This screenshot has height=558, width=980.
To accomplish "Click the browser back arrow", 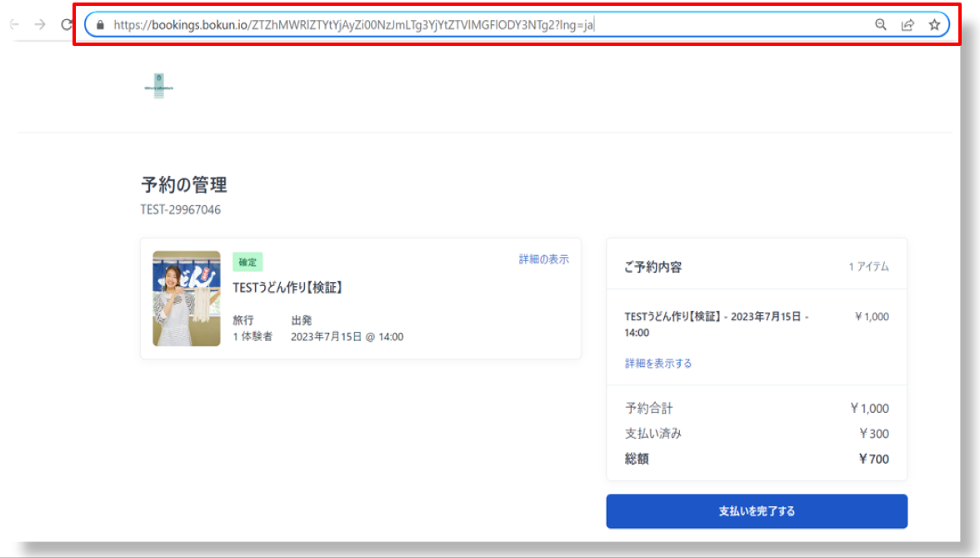I will [x=14, y=25].
